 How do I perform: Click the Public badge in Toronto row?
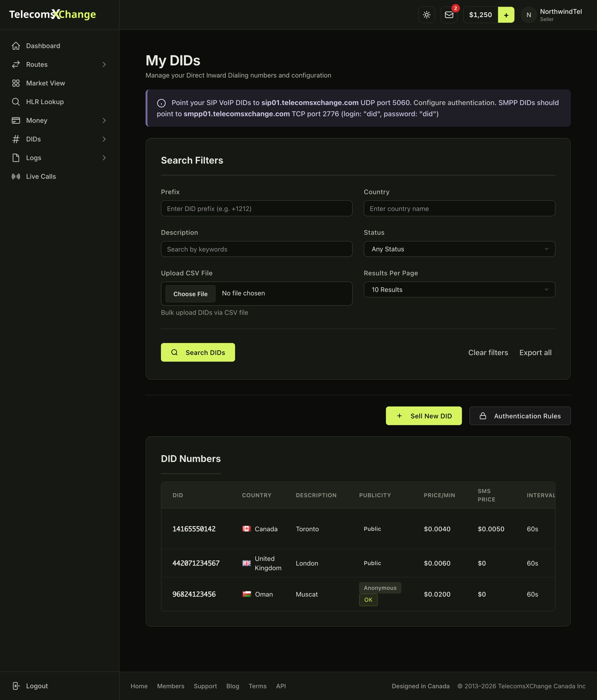point(372,529)
